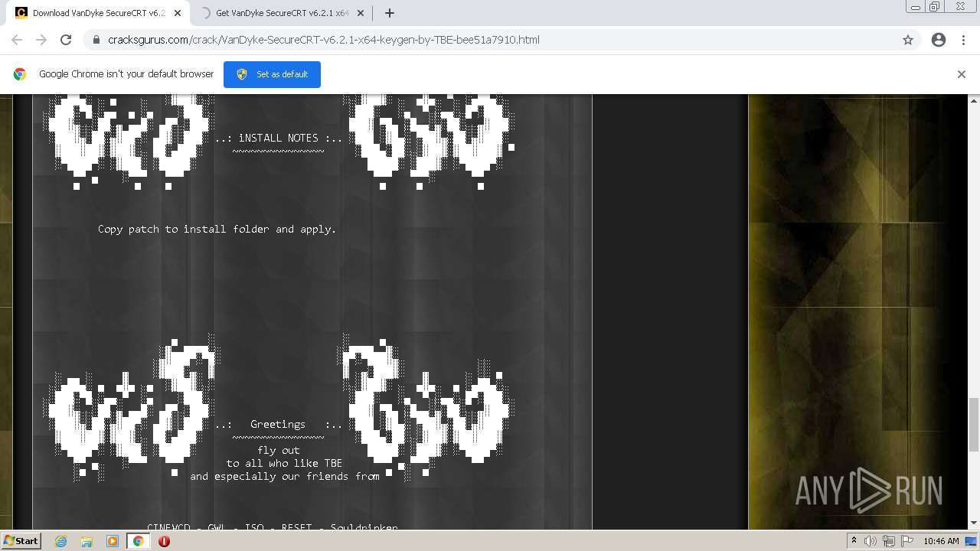This screenshot has width=980, height=551.
Task: Open the Action Center flag icon
Action: click(907, 541)
